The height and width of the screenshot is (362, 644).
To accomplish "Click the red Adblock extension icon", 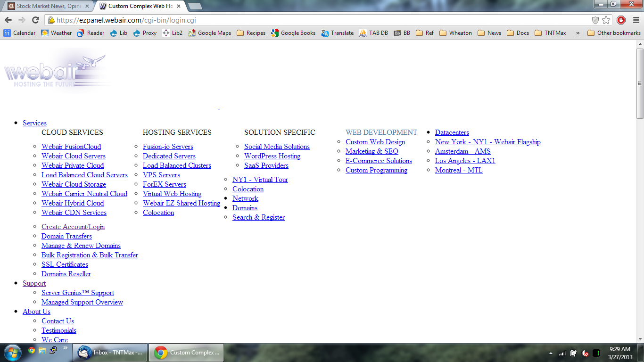I will tap(621, 20).
